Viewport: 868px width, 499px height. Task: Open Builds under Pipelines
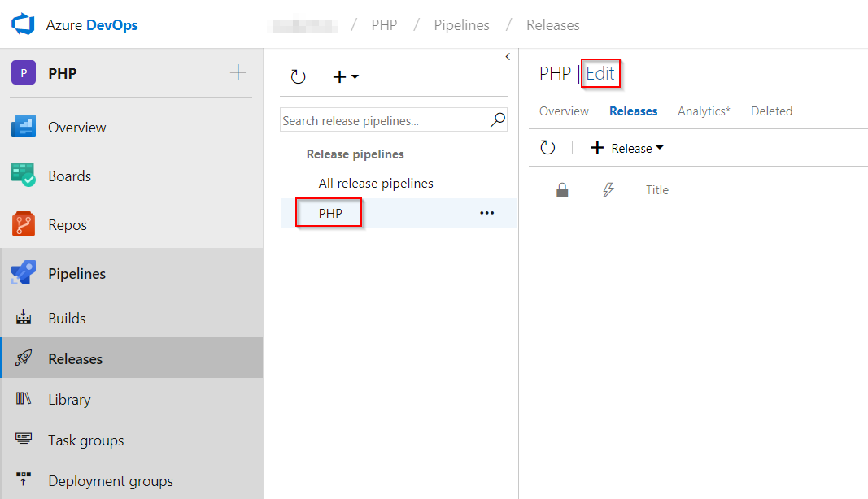[x=67, y=318]
